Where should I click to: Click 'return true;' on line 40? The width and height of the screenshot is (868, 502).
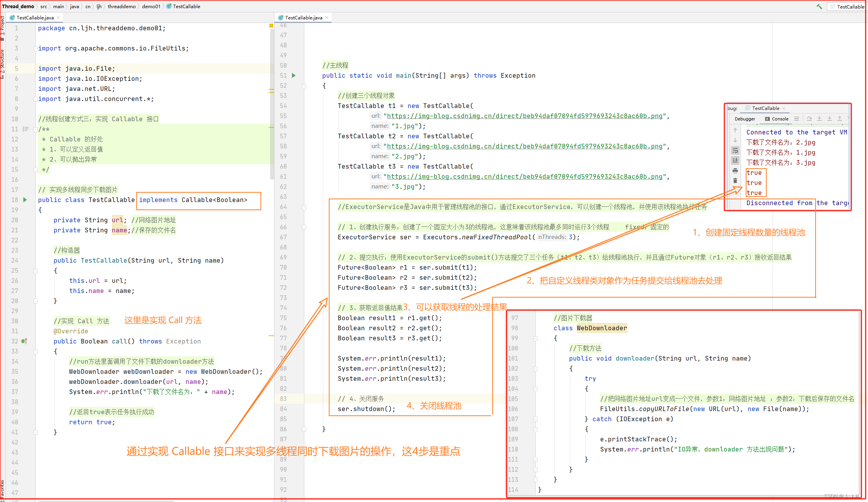92,422
